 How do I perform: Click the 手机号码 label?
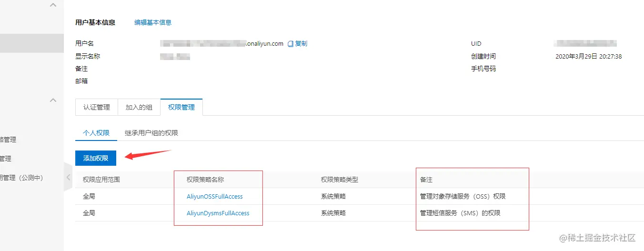coord(483,69)
